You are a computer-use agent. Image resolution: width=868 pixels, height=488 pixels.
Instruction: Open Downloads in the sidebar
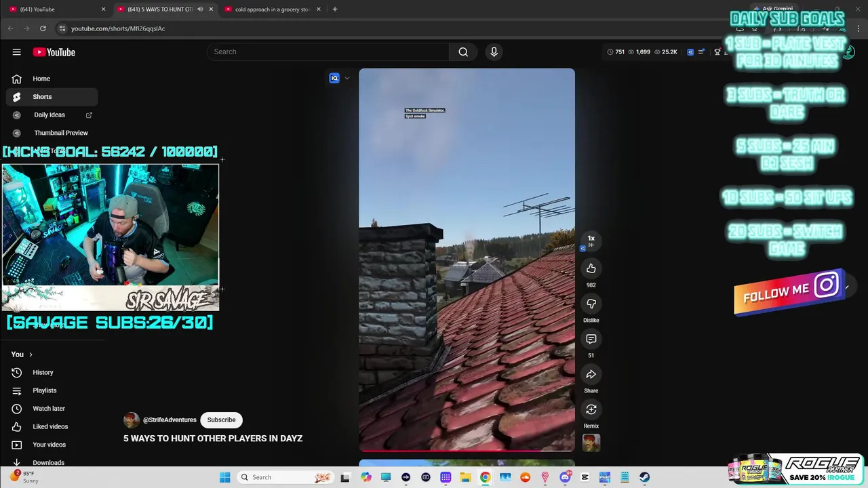(52, 462)
